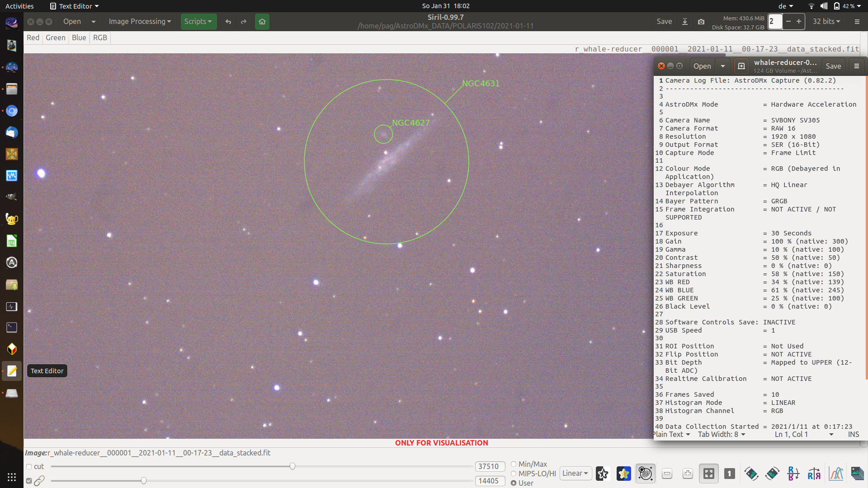Image resolution: width=868 pixels, height=488 pixels.
Task: Click Save in the Text Editor header
Action: [x=833, y=66]
